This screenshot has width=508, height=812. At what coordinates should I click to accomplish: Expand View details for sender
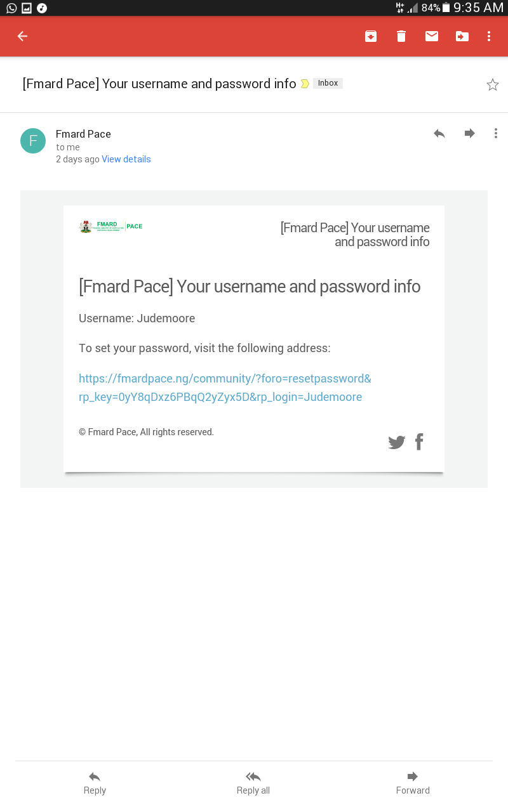pos(126,159)
